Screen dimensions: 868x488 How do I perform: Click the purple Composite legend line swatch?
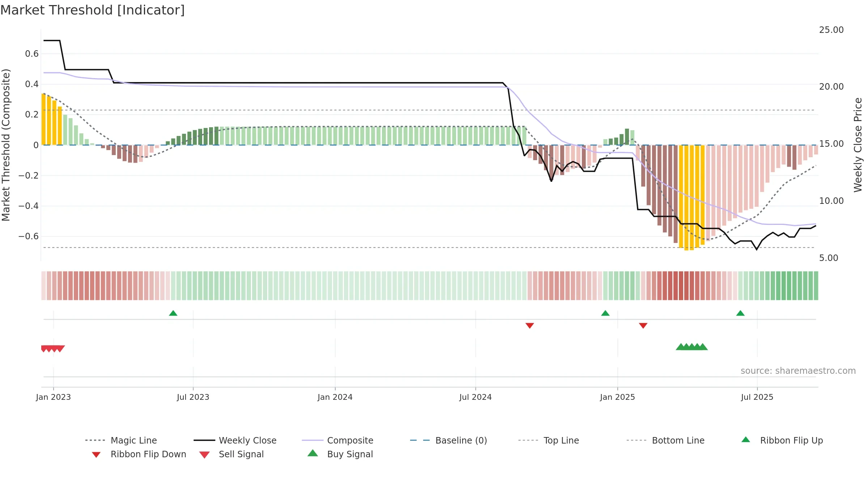pyautogui.click(x=312, y=440)
